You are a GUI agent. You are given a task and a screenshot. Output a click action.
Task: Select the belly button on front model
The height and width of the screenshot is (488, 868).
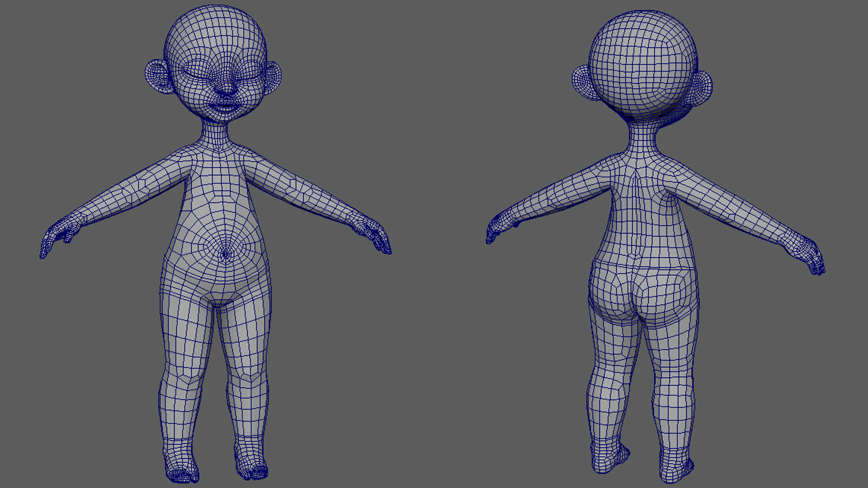pos(226,254)
